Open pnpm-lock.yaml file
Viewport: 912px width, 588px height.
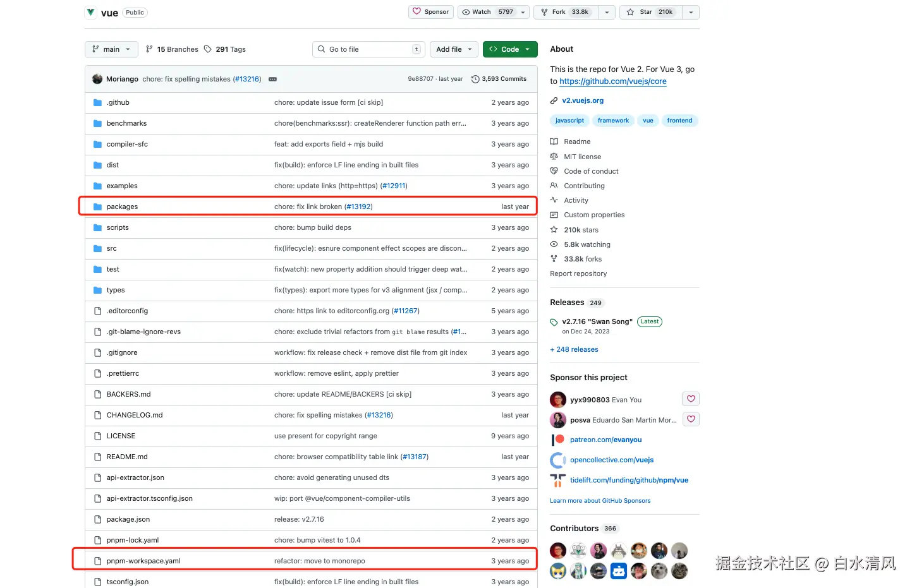click(133, 540)
